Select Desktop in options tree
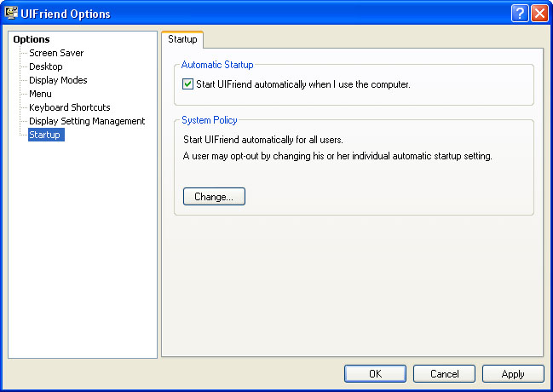 click(x=46, y=66)
